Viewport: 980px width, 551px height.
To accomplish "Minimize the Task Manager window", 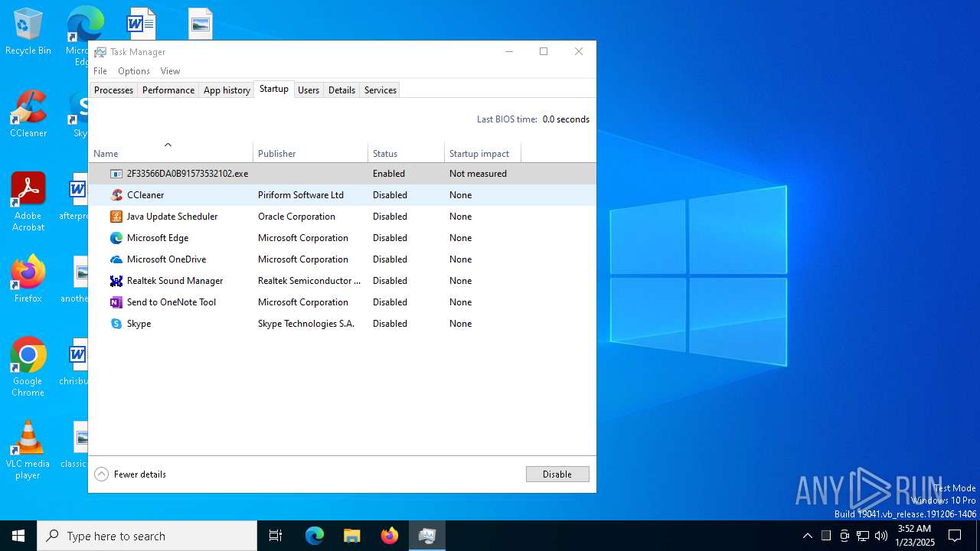I will 509,52.
